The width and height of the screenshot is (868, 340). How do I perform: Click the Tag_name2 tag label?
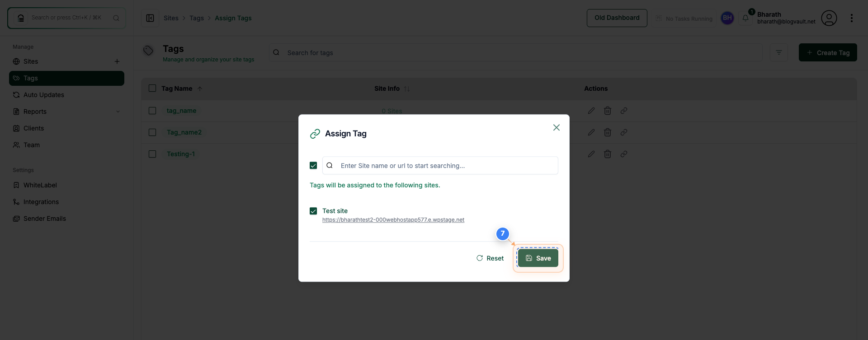184,132
